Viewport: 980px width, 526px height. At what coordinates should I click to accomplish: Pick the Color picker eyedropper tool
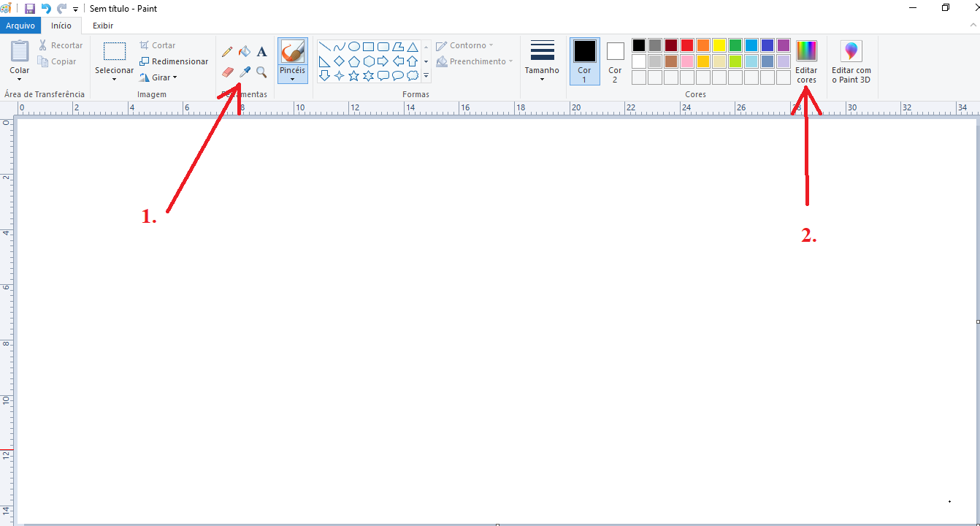[245, 72]
